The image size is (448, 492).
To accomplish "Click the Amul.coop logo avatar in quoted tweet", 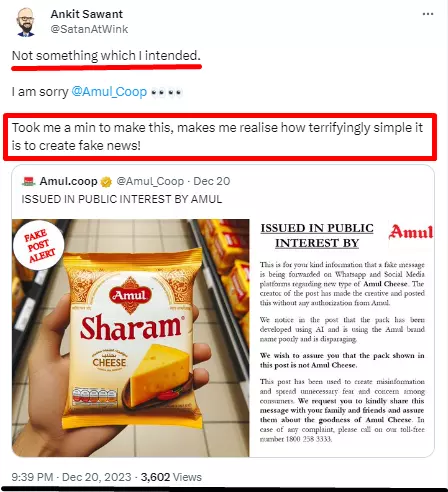I will (x=29, y=181).
